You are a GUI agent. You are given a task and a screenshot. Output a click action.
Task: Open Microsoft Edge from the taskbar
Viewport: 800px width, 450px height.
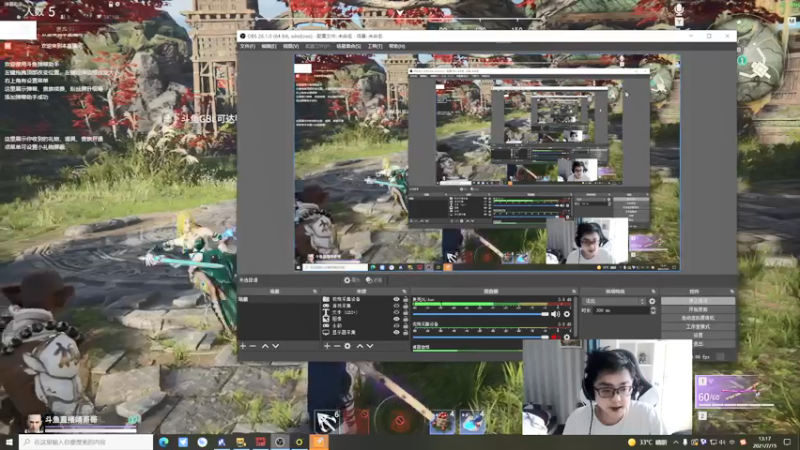click(x=164, y=442)
